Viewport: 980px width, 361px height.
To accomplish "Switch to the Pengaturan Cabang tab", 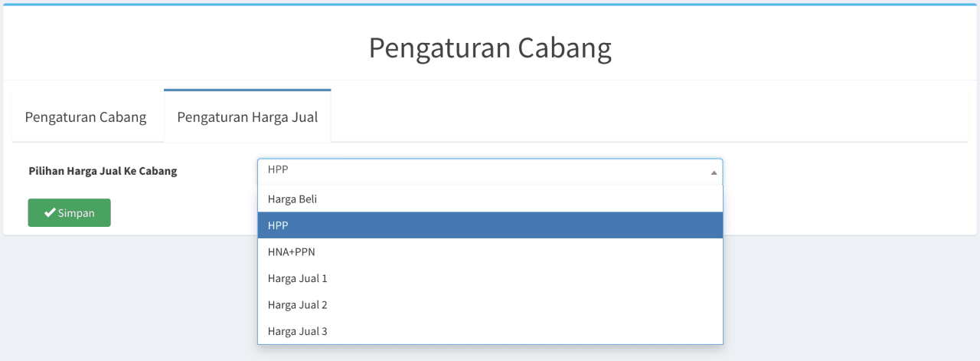I will pos(86,117).
